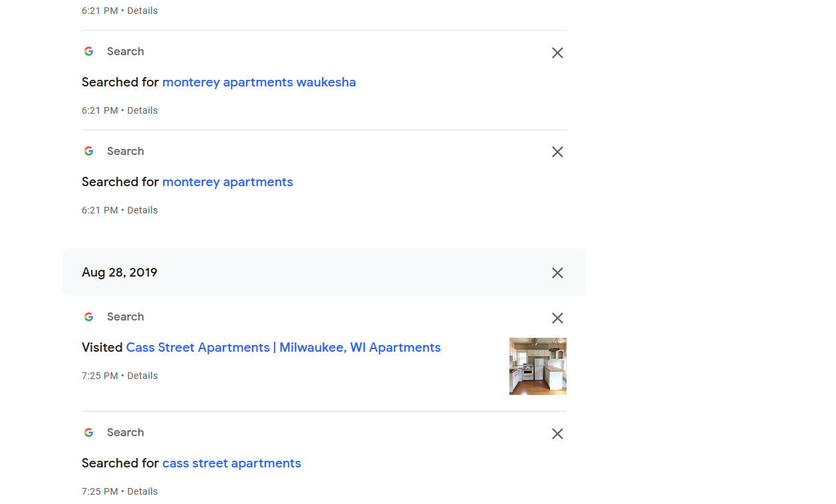Screen dimensions: 836x504
Task: Open the 'monterey apartments waukesha' search link
Action: [x=259, y=82]
